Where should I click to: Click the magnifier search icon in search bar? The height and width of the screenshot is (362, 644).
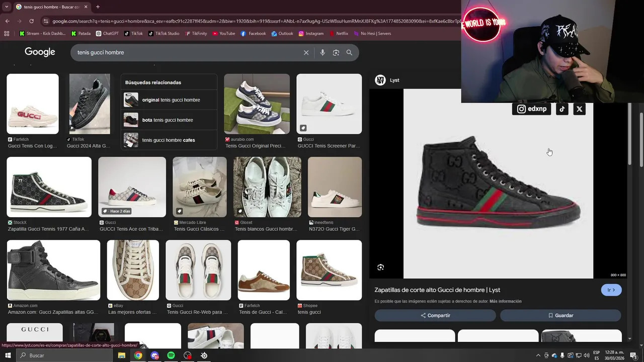point(349,52)
